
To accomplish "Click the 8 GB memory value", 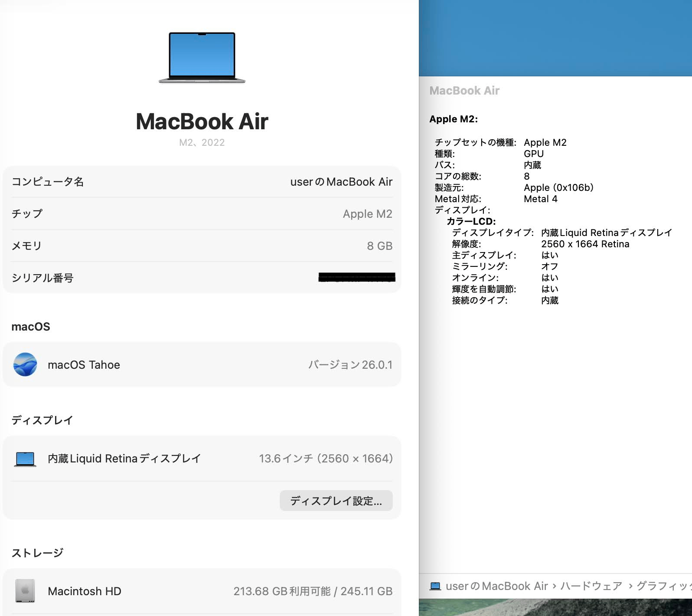I will click(379, 246).
